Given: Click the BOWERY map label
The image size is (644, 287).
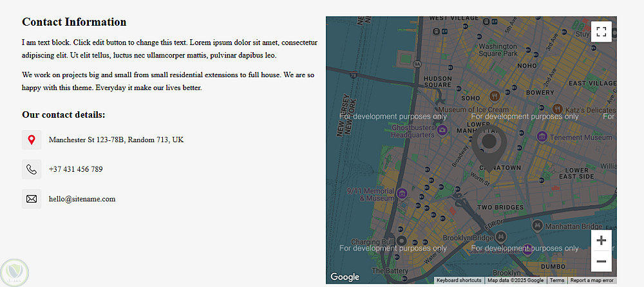Looking at the screenshot, I should coord(540,93).
